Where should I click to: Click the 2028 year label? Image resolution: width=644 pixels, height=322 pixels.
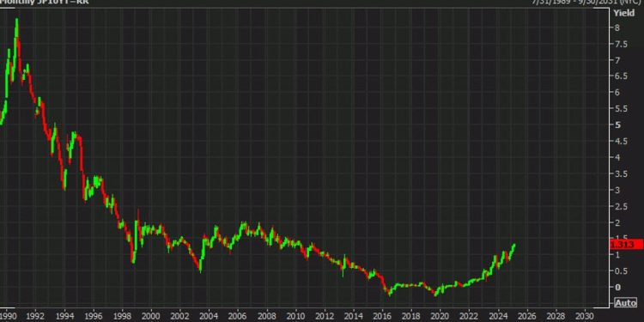[x=556, y=316]
